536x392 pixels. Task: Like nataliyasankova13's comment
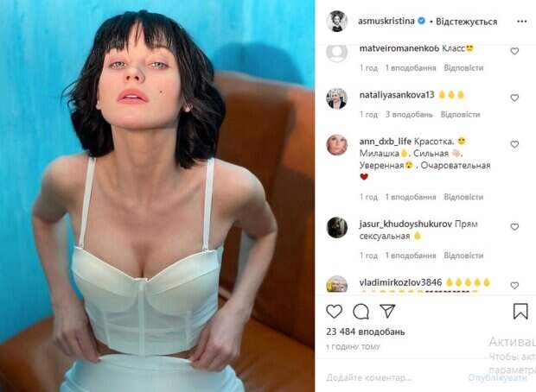coord(514,98)
